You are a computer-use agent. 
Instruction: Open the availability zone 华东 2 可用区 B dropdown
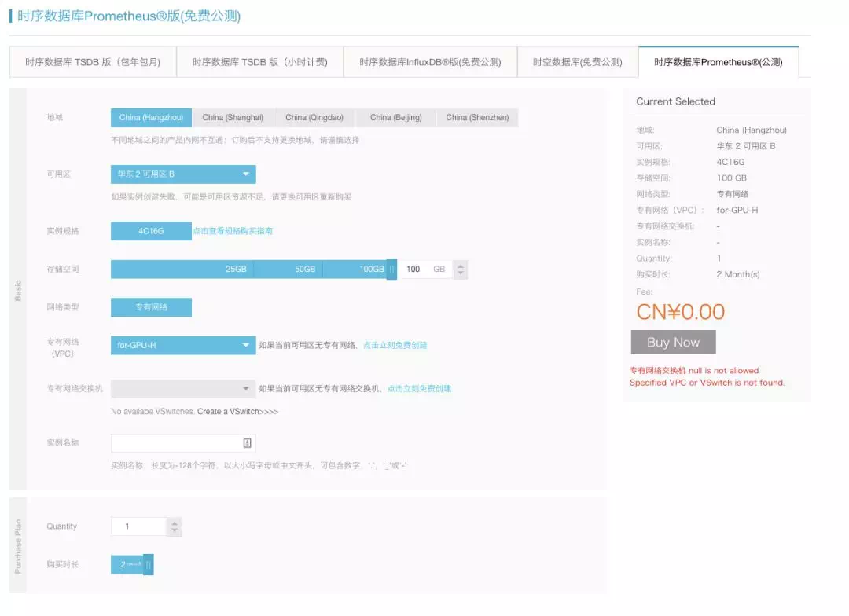point(183,174)
